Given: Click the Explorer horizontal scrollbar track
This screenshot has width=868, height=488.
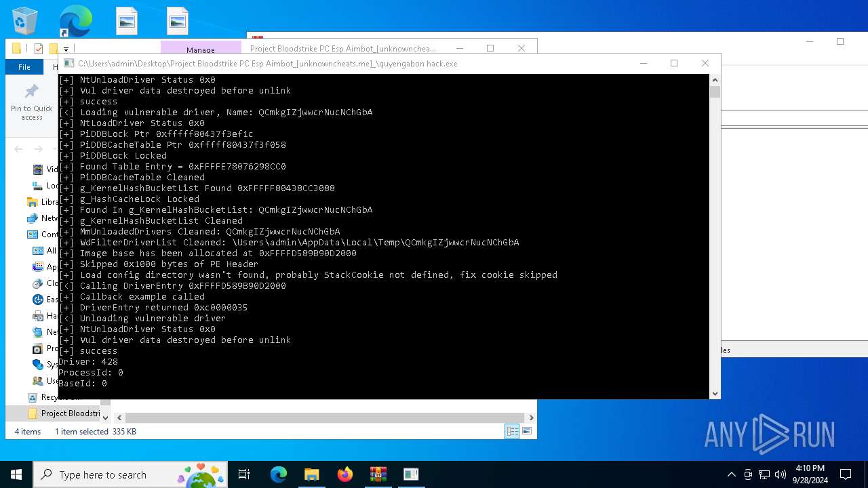Looking at the screenshot, I should click(325, 418).
